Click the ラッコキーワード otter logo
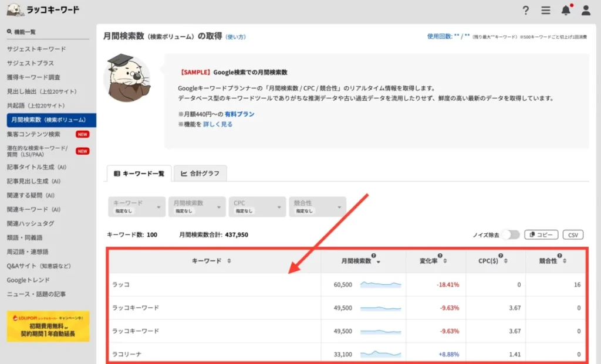 pyautogui.click(x=42, y=9)
